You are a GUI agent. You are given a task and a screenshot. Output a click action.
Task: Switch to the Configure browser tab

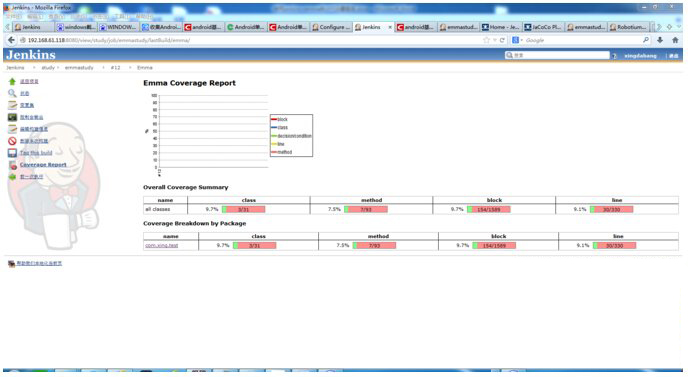click(x=331, y=27)
